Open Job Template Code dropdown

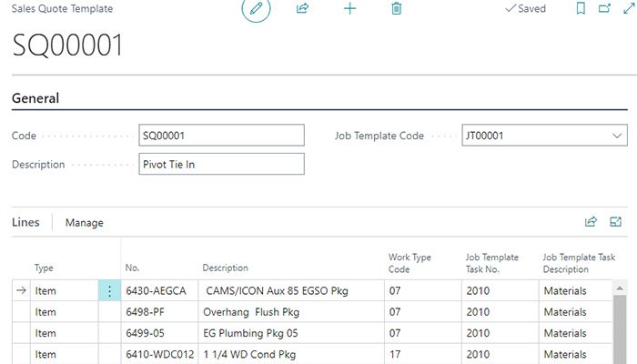(x=617, y=136)
